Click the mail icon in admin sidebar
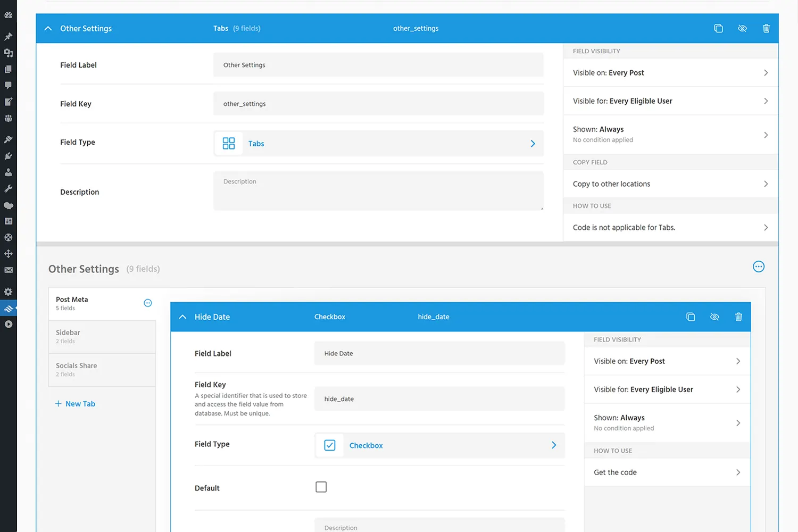798x532 pixels. pyautogui.click(x=9, y=270)
